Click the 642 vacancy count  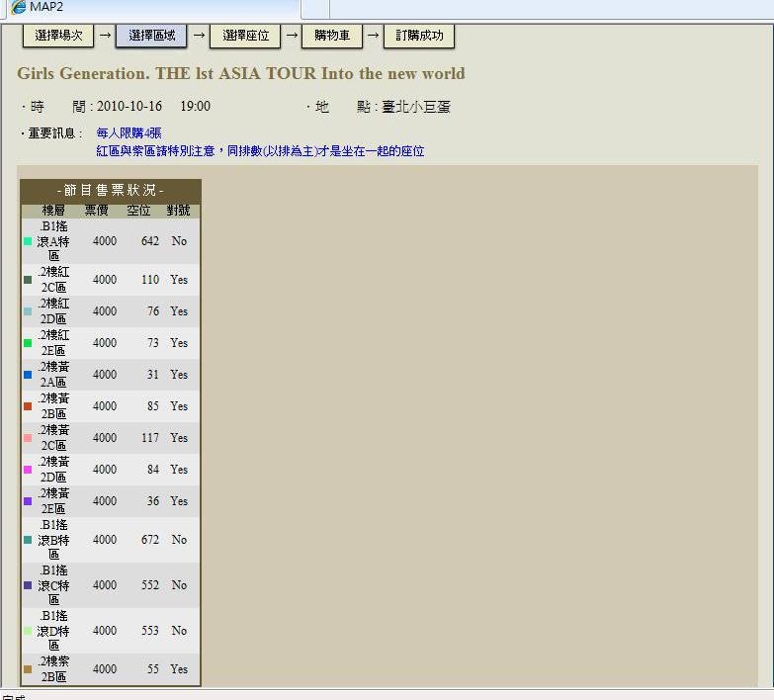coord(150,241)
